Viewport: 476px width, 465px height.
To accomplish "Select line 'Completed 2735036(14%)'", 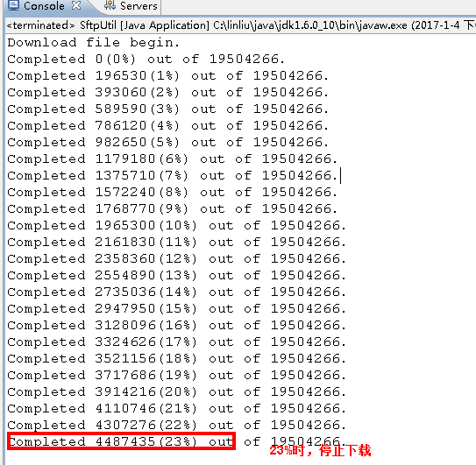I will tap(177, 292).
